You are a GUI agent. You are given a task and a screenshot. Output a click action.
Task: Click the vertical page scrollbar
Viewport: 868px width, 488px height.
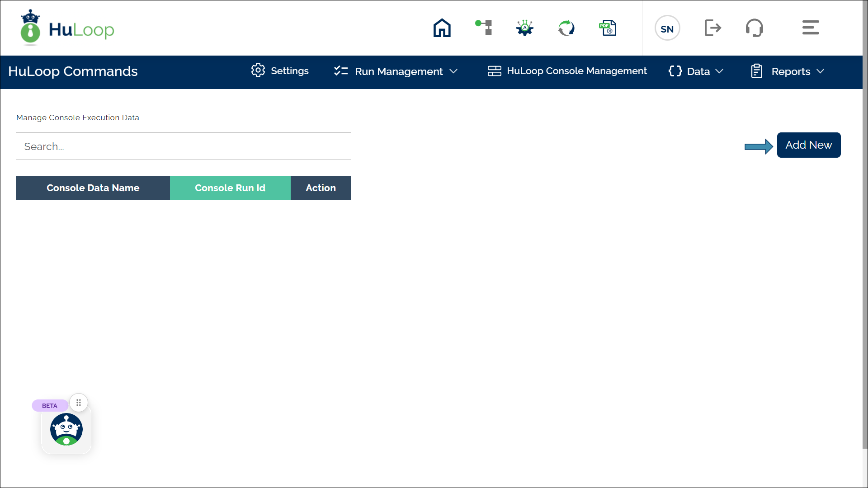click(865, 226)
